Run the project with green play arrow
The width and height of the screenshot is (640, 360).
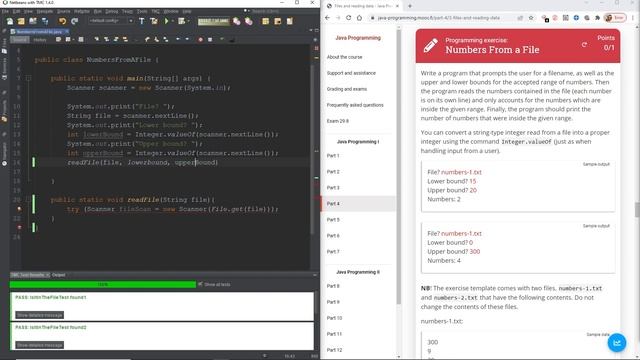click(x=166, y=21)
